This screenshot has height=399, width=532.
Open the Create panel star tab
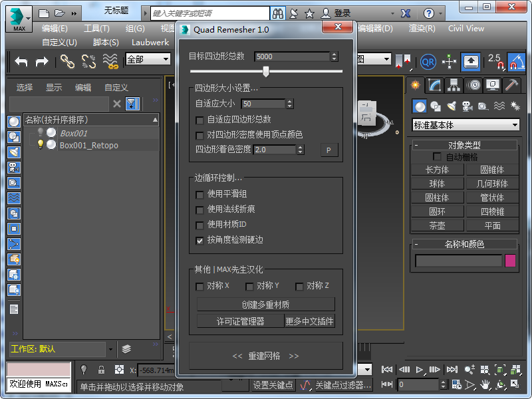[415, 85]
